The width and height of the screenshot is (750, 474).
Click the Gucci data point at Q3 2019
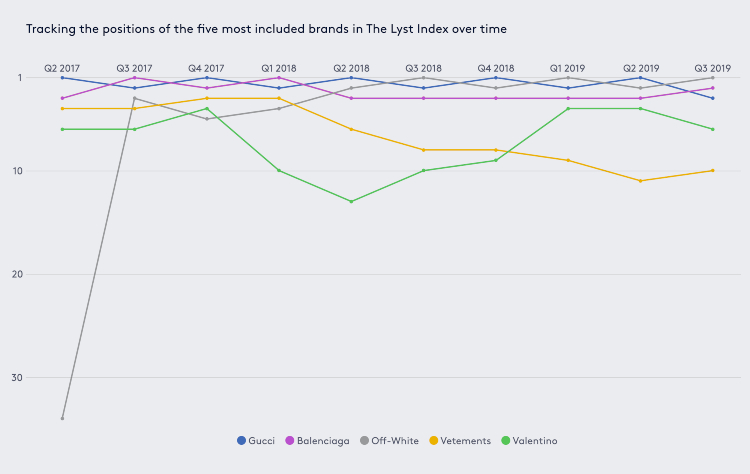tap(713, 98)
